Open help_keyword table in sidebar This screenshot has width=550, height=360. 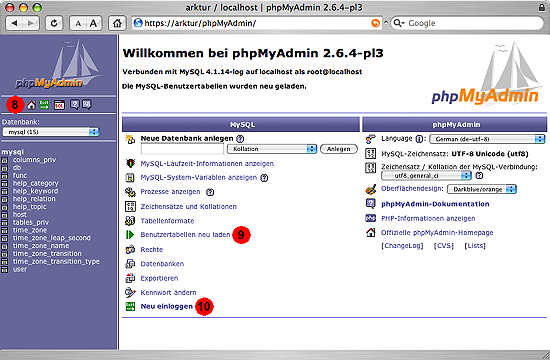coord(35,191)
